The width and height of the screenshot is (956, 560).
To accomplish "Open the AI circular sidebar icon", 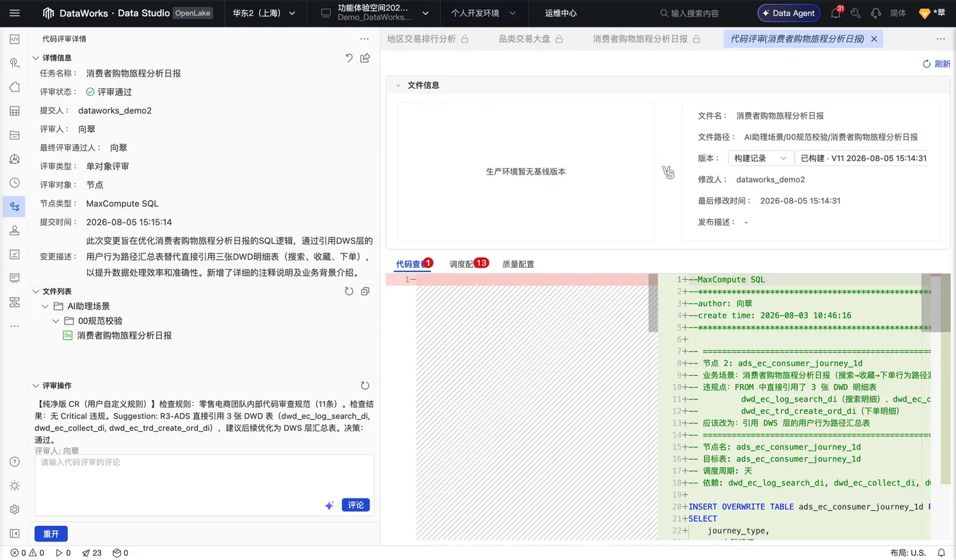I will click(x=14, y=158).
